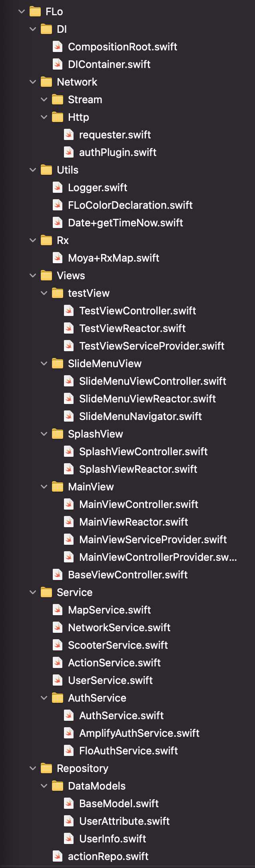Click the Swift file icon beside CompositionRoot.swift
The height and width of the screenshot is (868, 255).
[58, 47]
